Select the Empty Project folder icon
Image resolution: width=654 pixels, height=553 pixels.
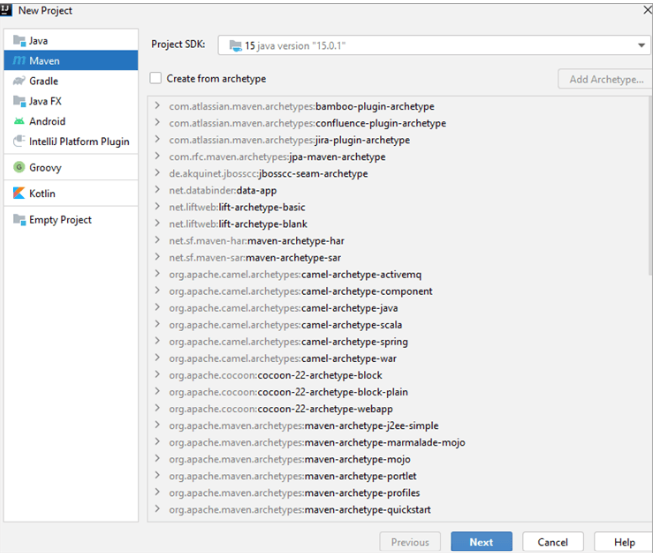19,220
